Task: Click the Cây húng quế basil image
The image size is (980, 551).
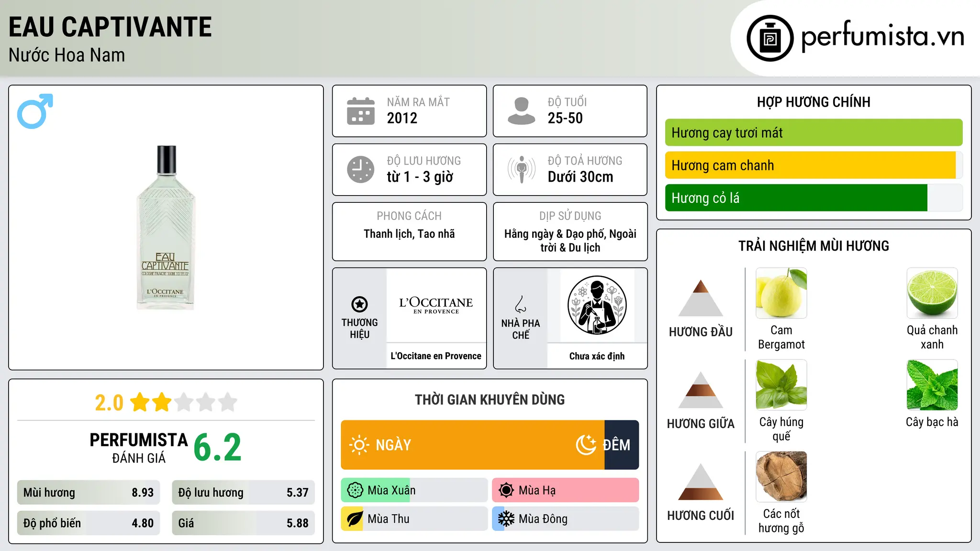Action: point(781,385)
